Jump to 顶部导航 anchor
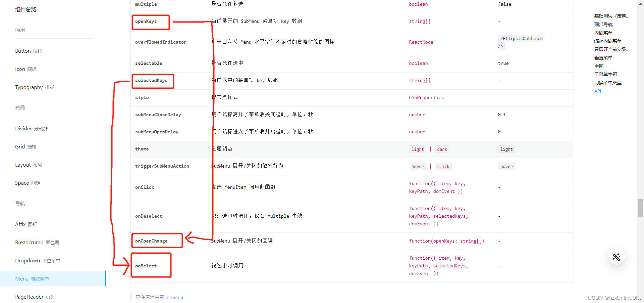 click(603, 25)
